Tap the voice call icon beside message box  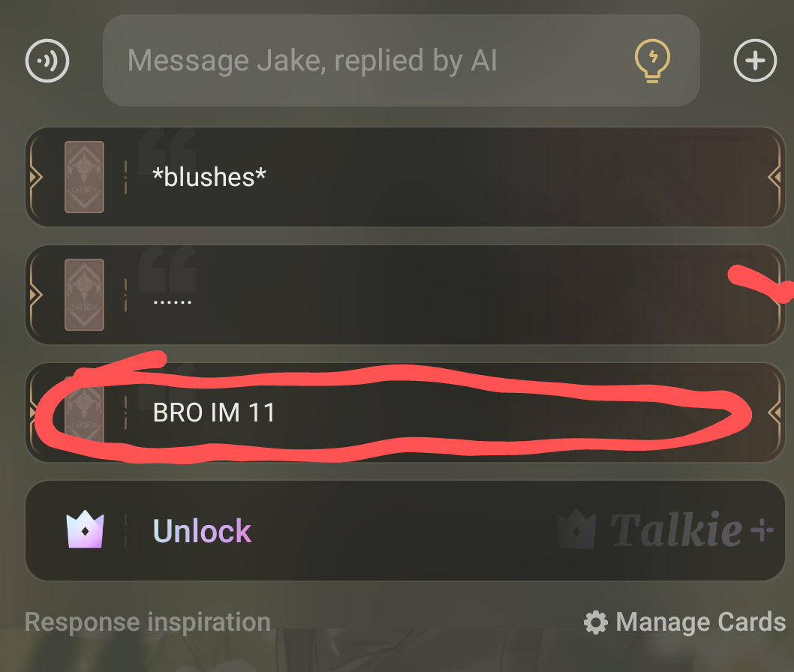(x=47, y=61)
